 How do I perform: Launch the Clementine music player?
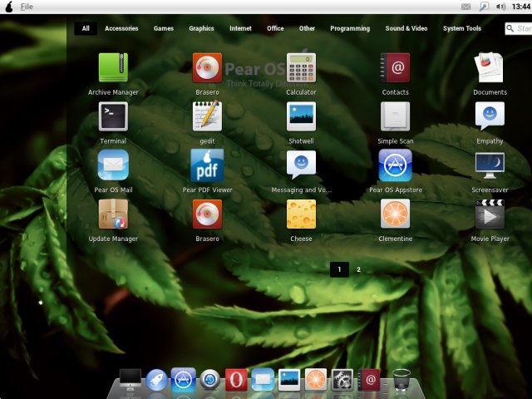395,214
